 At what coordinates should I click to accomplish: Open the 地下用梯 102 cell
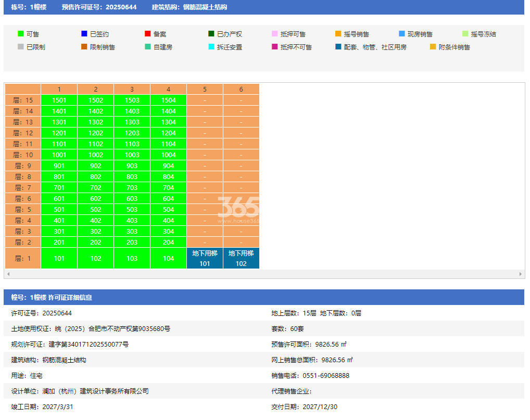(x=241, y=258)
